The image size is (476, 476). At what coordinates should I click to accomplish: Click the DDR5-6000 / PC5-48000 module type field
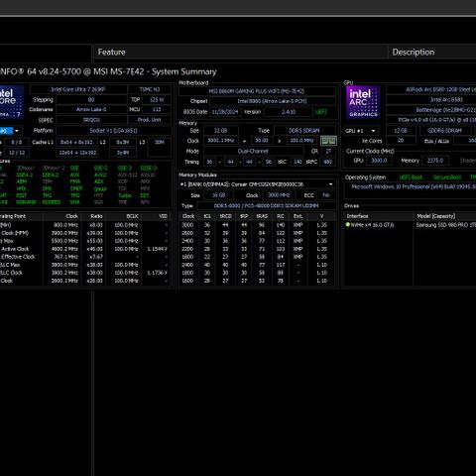(266, 206)
